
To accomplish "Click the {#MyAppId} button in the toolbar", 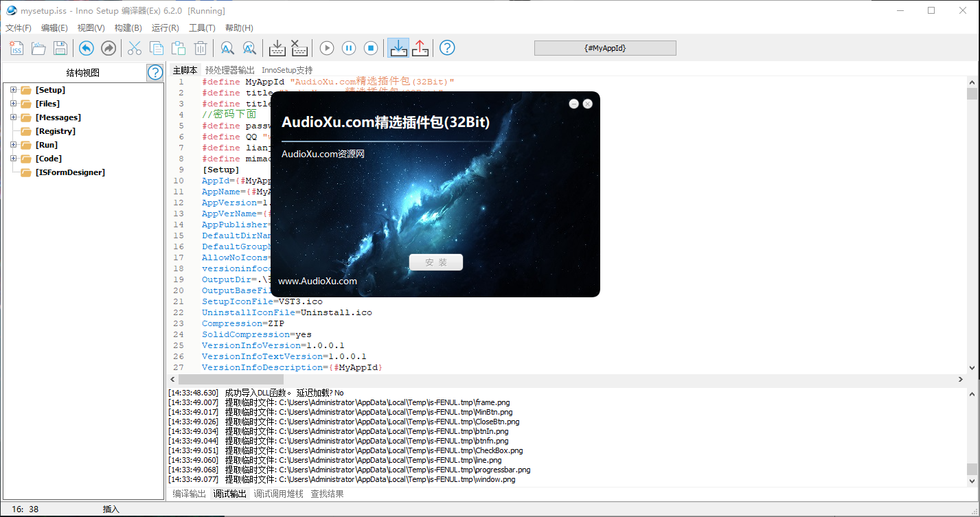I will [x=604, y=48].
